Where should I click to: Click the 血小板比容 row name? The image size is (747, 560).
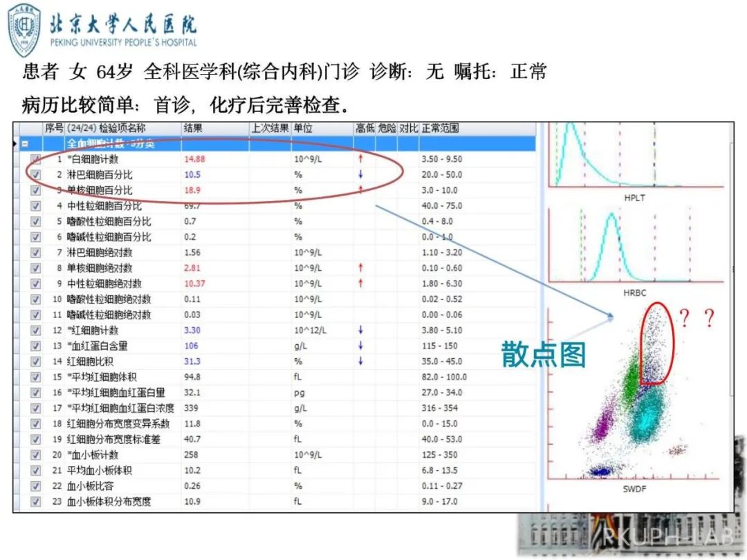click(x=90, y=486)
